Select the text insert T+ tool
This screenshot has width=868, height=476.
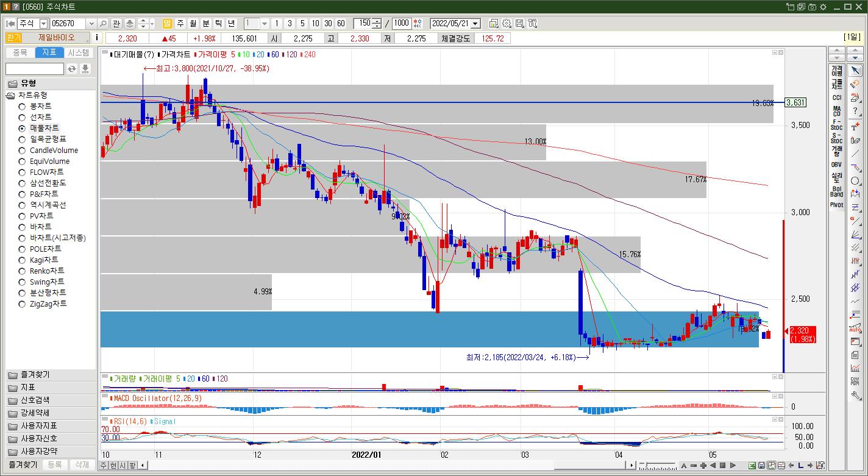click(855, 126)
